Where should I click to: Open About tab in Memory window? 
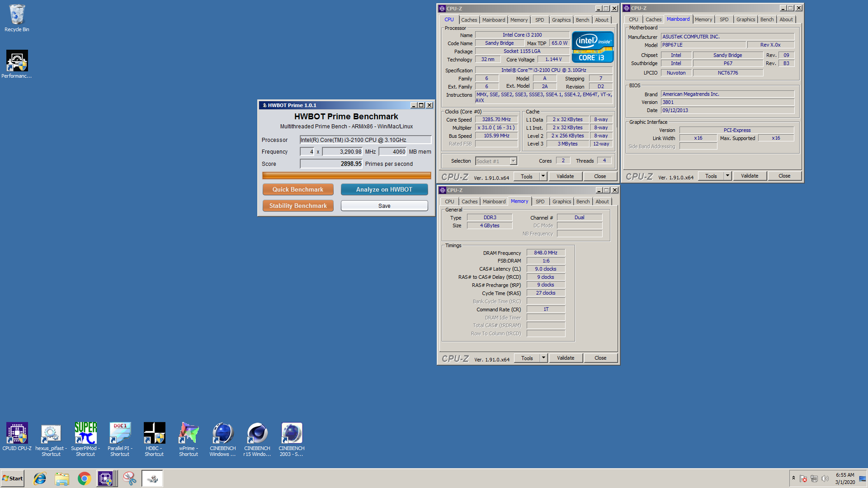point(602,202)
